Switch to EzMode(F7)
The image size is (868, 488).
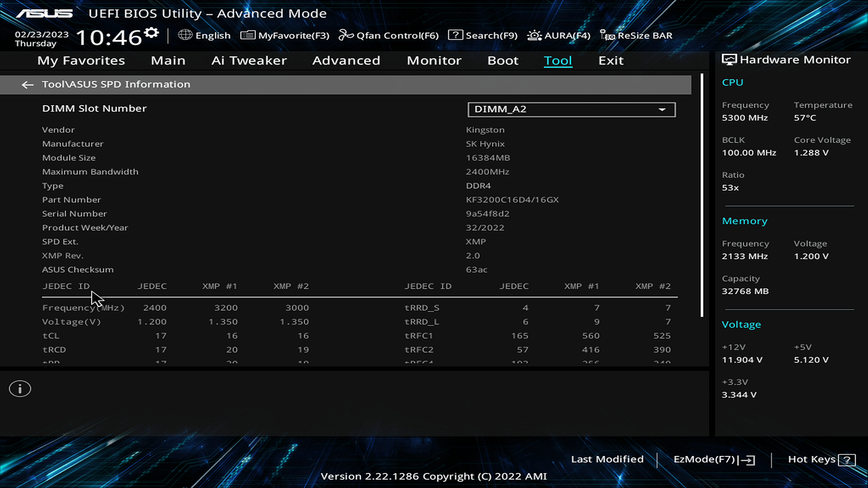click(714, 460)
